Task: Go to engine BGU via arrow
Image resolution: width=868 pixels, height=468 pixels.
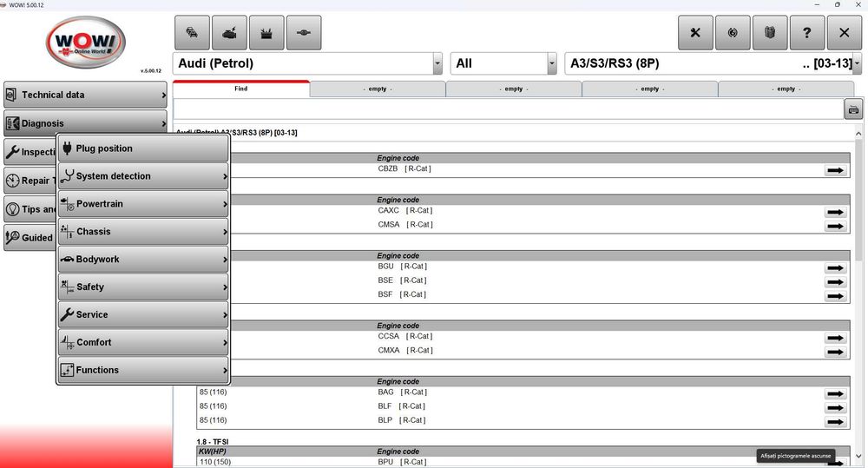Action: coord(835,268)
